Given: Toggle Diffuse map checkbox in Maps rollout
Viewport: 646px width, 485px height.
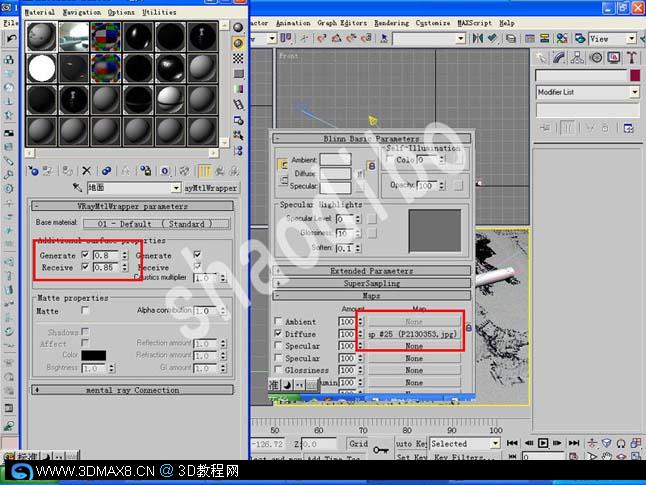Looking at the screenshot, I should (279, 333).
